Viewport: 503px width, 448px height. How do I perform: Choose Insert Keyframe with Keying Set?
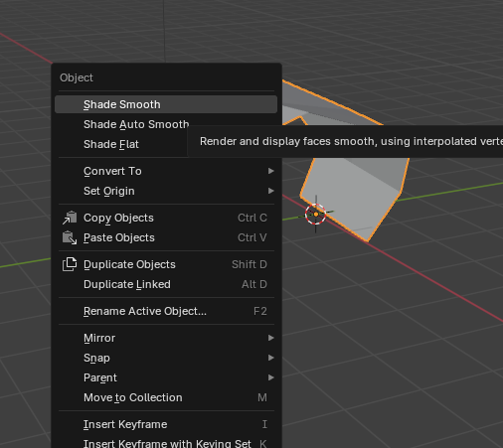166,443
